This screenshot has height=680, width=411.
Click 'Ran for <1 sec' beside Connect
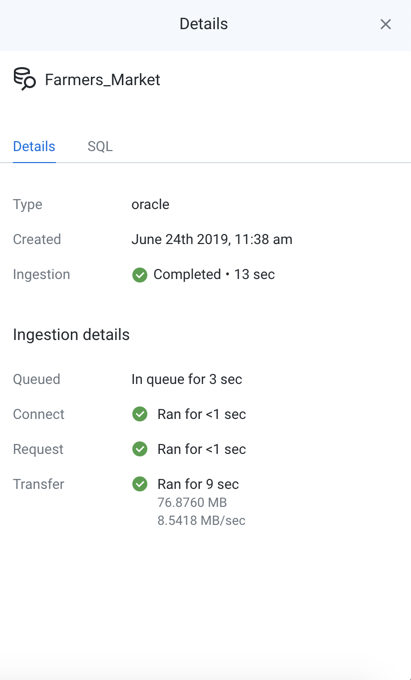(202, 414)
